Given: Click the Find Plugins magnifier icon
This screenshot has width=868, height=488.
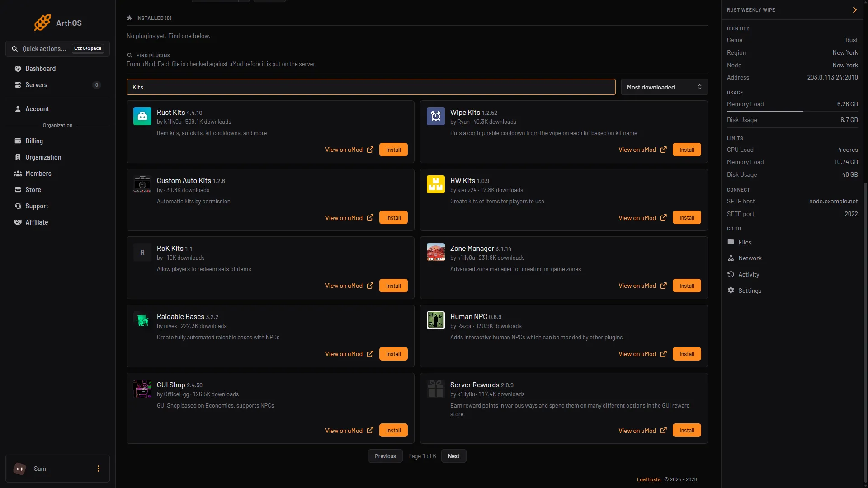Looking at the screenshot, I should click(130, 56).
